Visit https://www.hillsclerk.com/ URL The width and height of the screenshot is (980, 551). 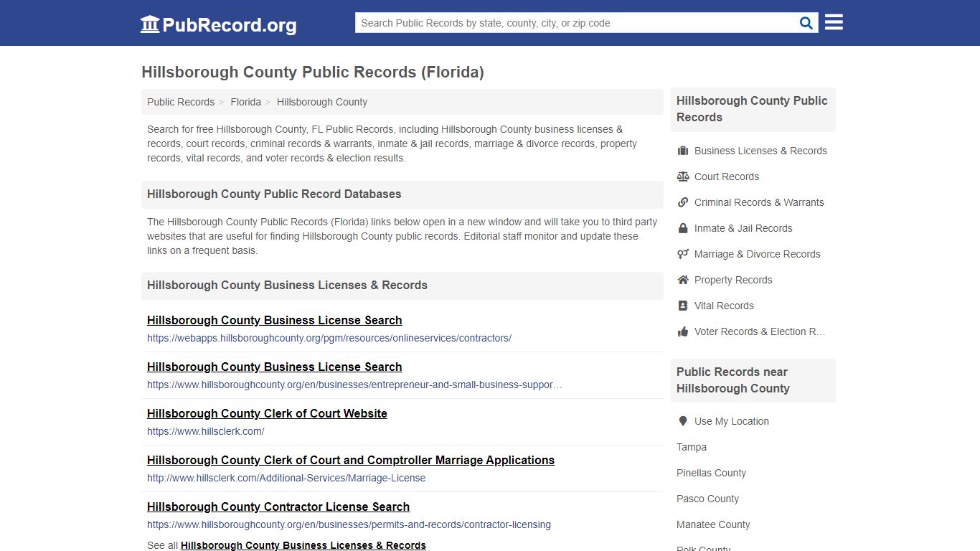pyautogui.click(x=206, y=431)
